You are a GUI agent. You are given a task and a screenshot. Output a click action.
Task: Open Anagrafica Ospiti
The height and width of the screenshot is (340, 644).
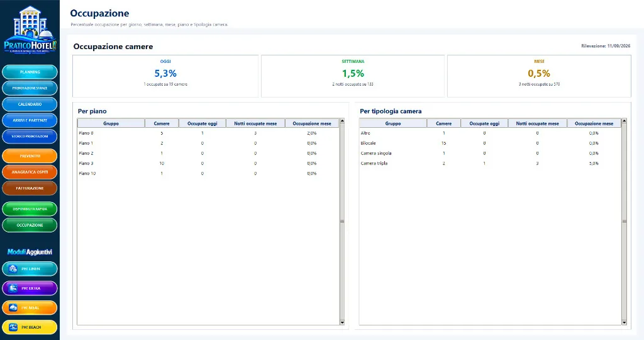click(x=30, y=172)
